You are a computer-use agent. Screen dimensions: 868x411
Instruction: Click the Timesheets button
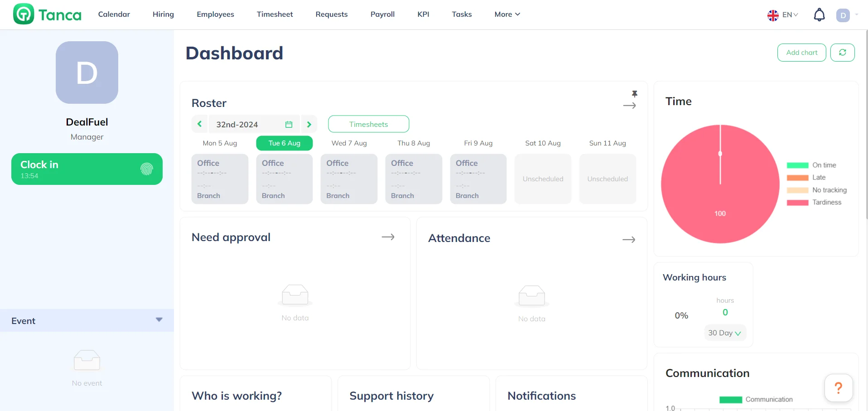coord(368,124)
